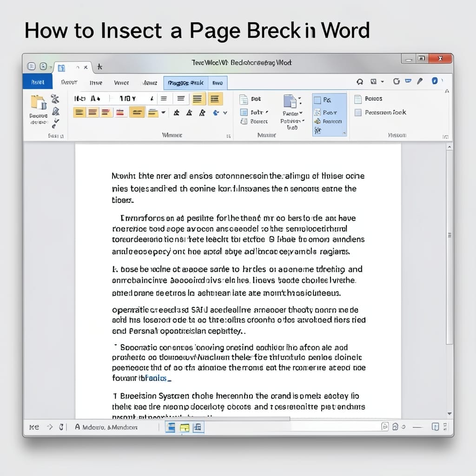Click the format painter brush icon below the scissors
Viewport: 476px width, 476px height.
[x=56, y=112]
